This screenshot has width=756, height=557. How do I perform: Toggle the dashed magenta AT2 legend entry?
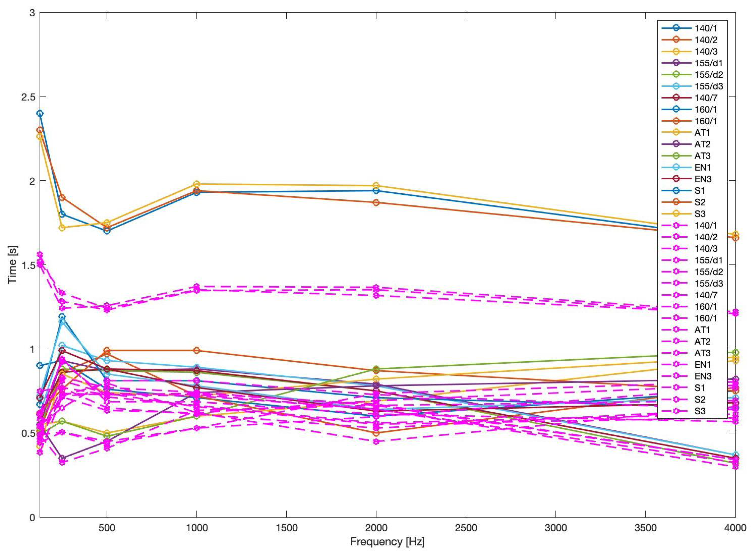click(x=702, y=341)
